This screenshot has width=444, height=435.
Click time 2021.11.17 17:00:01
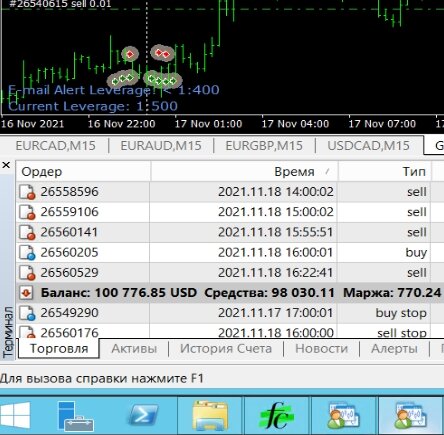point(276,313)
